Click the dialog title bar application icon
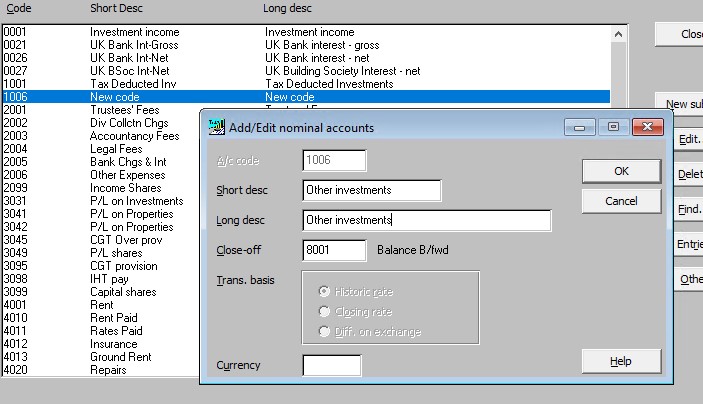Image resolution: width=703 pixels, height=404 pixels. click(x=217, y=127)
